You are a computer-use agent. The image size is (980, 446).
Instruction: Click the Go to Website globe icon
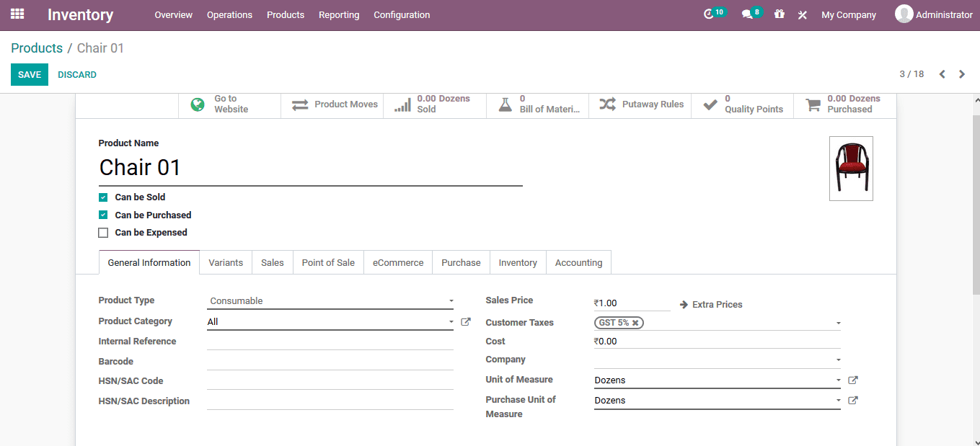tap(197, 104)
